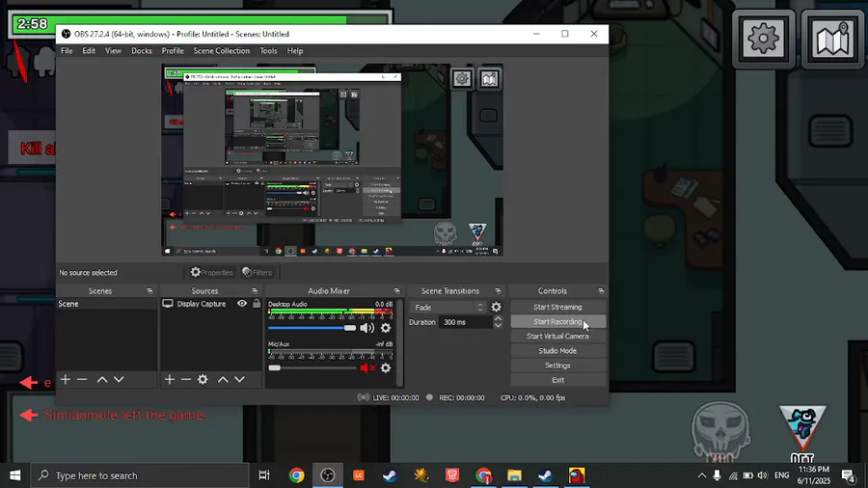868x488 pixels.
Task: Click the Among Us Kill skull button
Action: pyautogui.click(x=720, y=432)
